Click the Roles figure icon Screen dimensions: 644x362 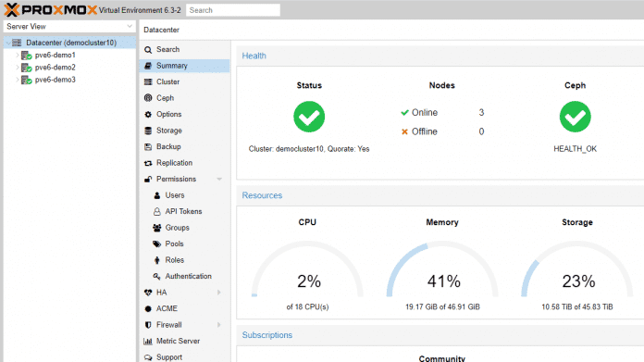pos(157,260)
